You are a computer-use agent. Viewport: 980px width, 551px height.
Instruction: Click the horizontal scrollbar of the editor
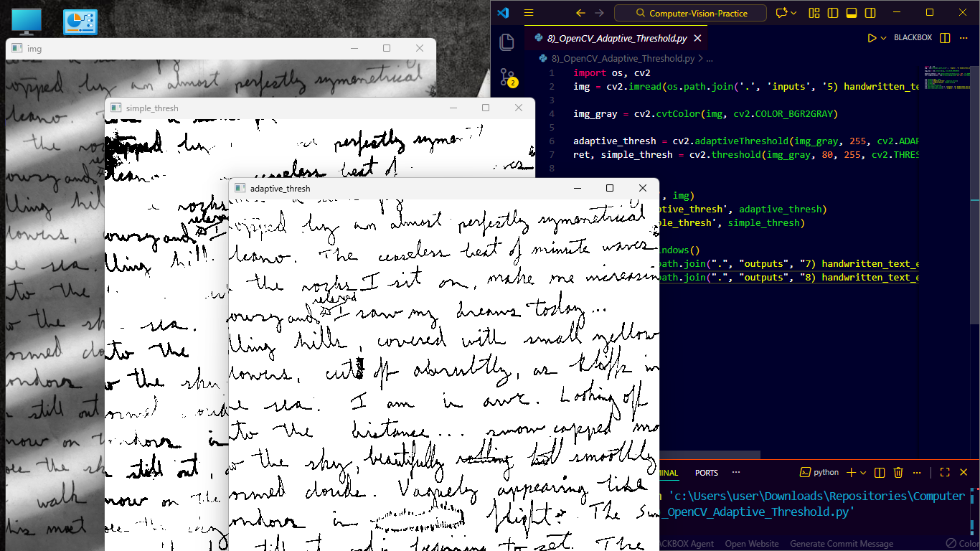[x=709, y=455]
